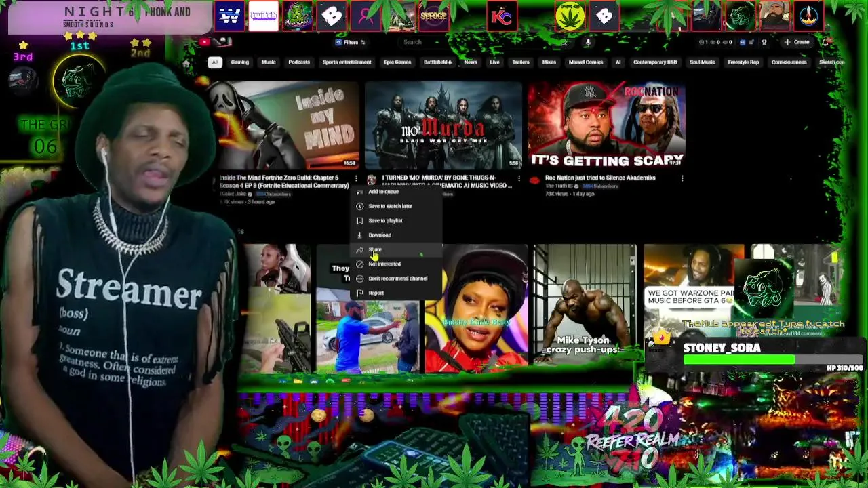
Task: Click the W logo icon in top overlay
Action: (229, 16)
